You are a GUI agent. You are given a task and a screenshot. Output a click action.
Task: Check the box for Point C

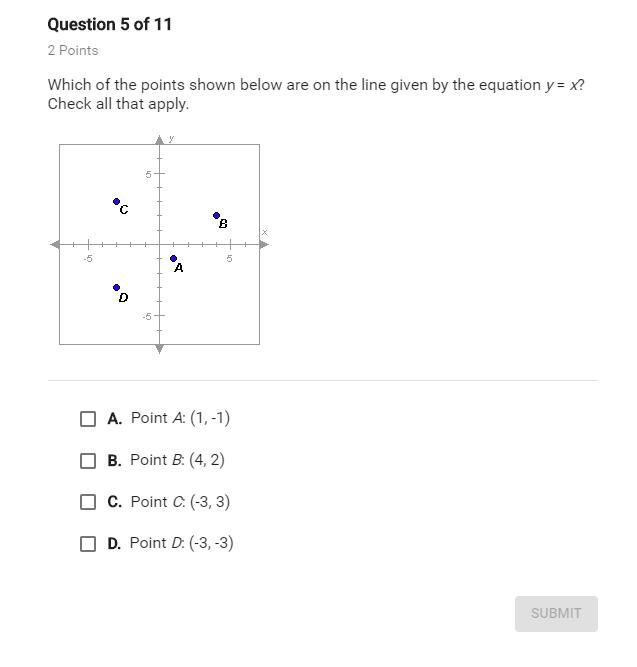coord(88,502)
